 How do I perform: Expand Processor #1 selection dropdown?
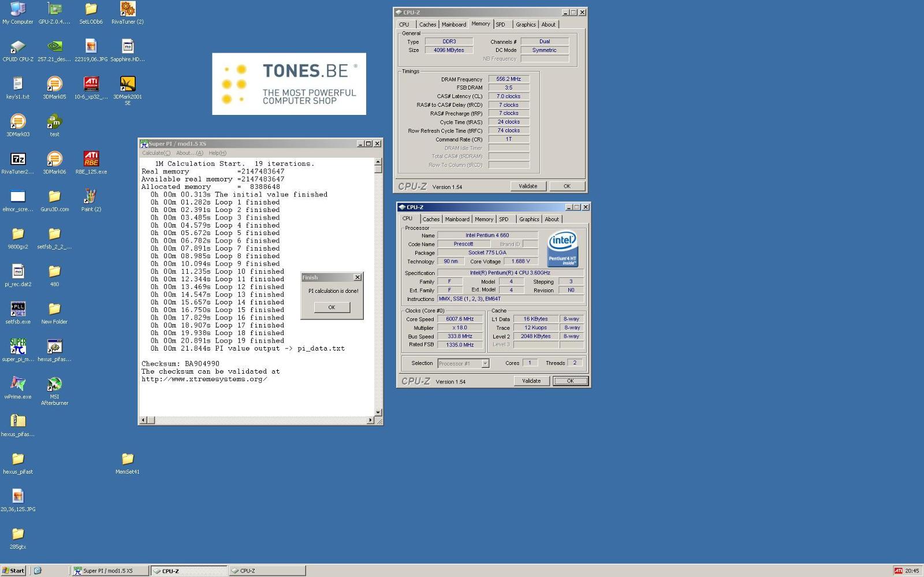pos(485,363)
